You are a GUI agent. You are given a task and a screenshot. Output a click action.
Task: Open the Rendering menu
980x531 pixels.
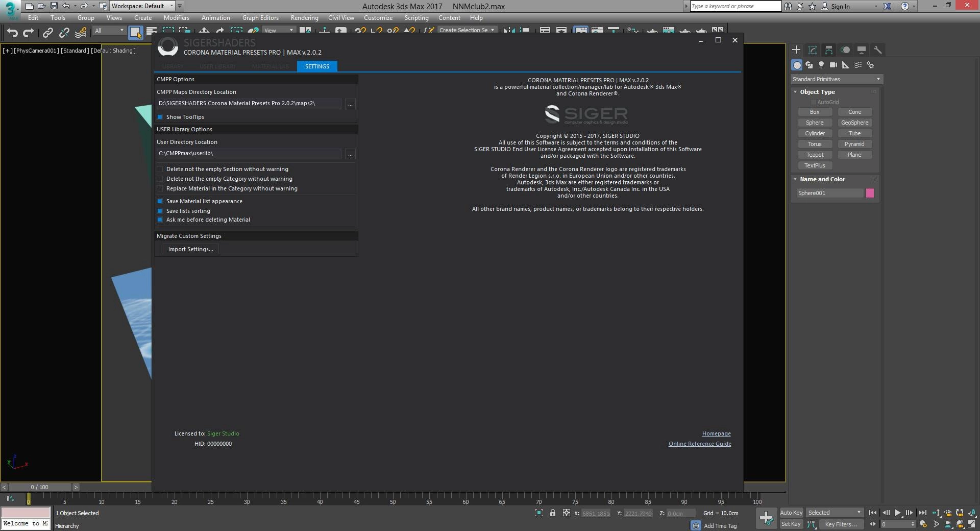point(304,18)
